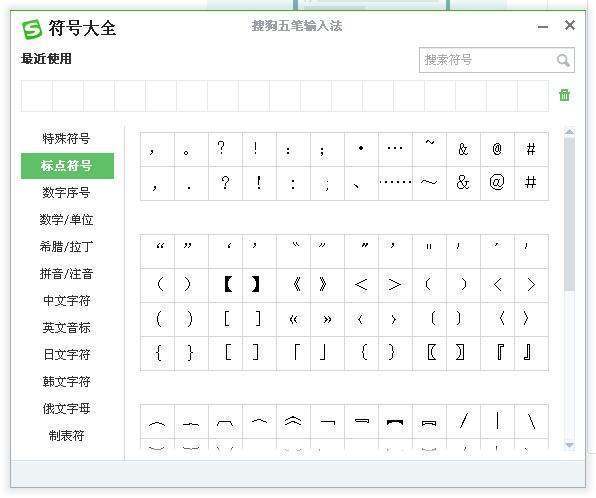Screen dimensions: 596x498
Task: Insert the left white lenticular bracket 〖
Action: [430, 353]
